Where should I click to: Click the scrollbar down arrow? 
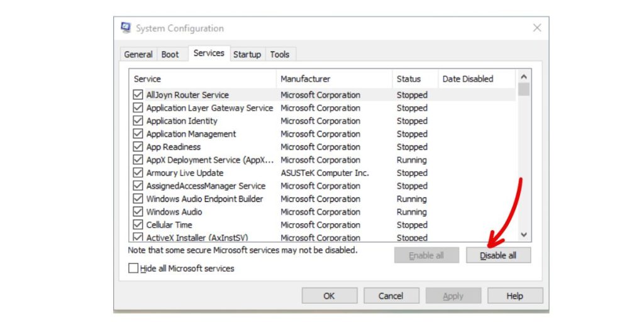(x=524, y=235)
